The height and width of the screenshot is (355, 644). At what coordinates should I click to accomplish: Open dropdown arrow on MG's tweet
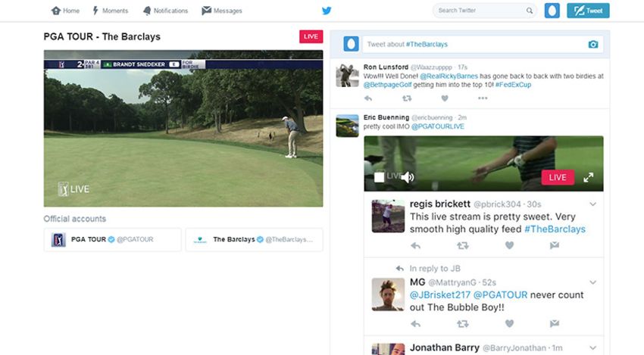[x=592, y=282]
